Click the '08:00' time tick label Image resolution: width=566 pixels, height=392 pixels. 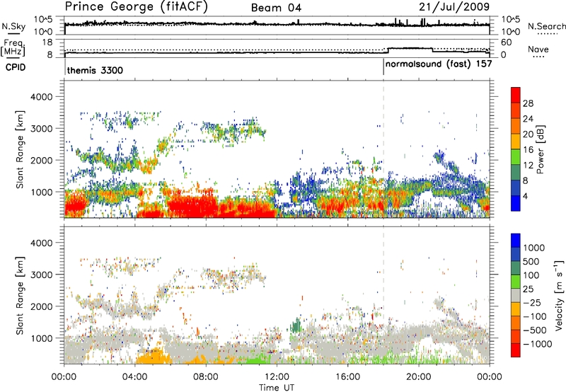[x=206, y=377]
